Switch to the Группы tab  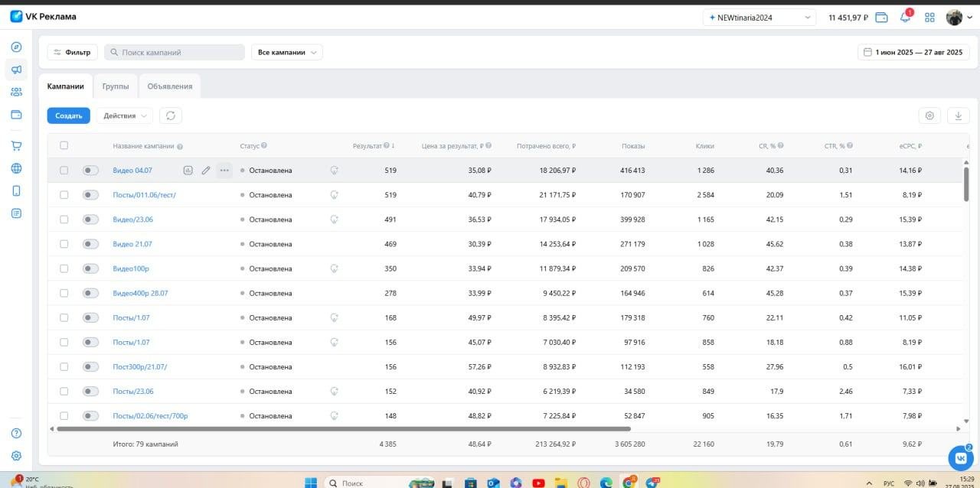(116, 86)
